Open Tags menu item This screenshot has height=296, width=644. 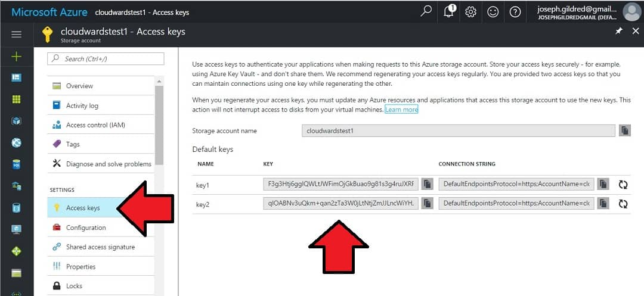[101, 144]
